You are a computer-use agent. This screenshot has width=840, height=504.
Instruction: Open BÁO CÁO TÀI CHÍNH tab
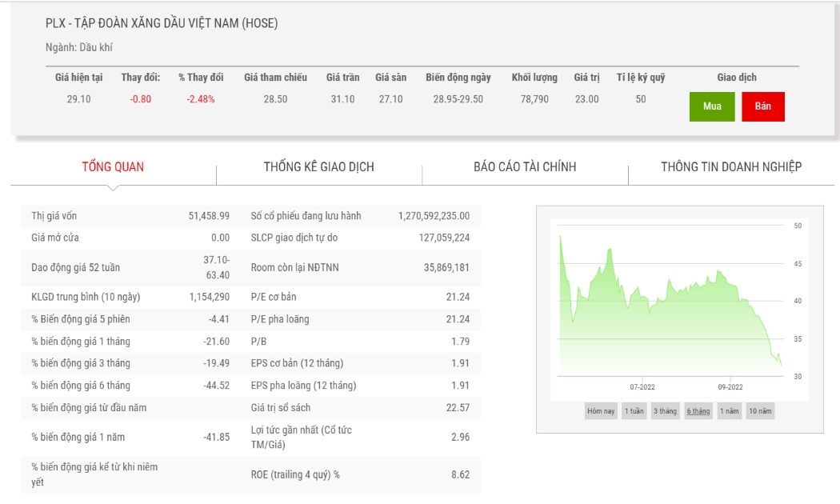click(x=525, y=167)
